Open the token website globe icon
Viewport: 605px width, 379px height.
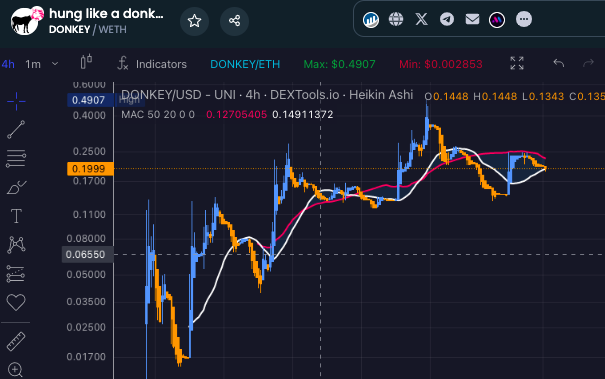(396, 19)
